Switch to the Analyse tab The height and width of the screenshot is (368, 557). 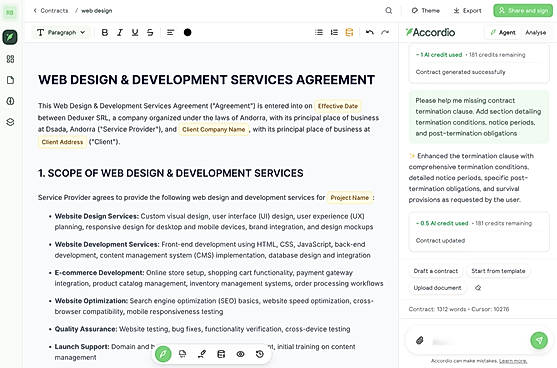(536, 33)
